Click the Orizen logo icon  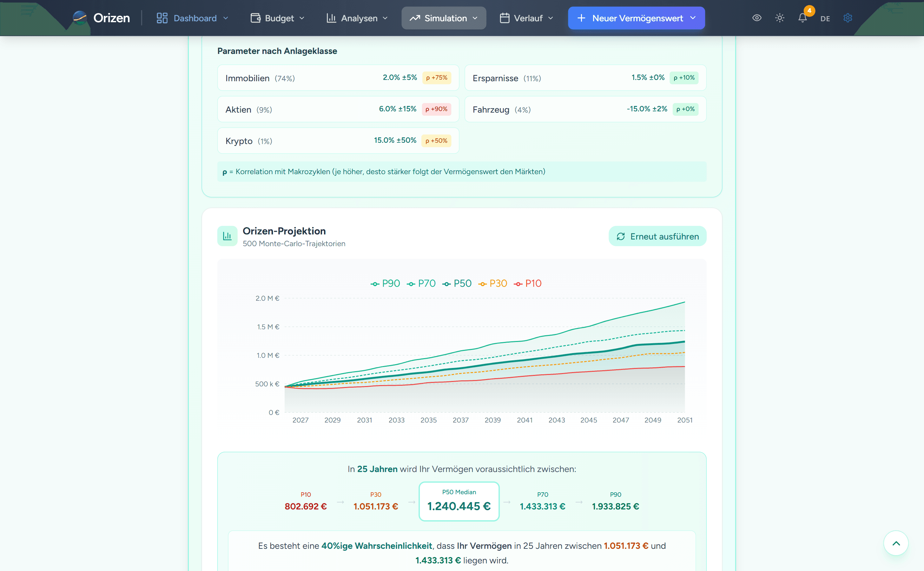click(x=80, y=18)
